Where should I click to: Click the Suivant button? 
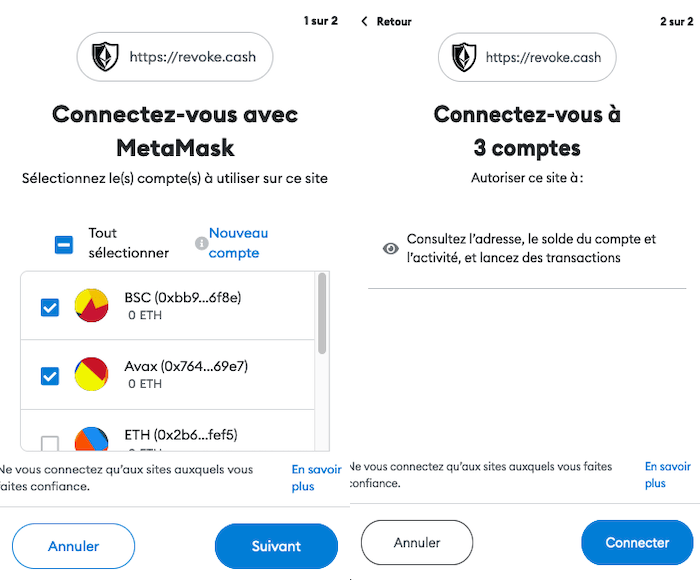point(276,546)
